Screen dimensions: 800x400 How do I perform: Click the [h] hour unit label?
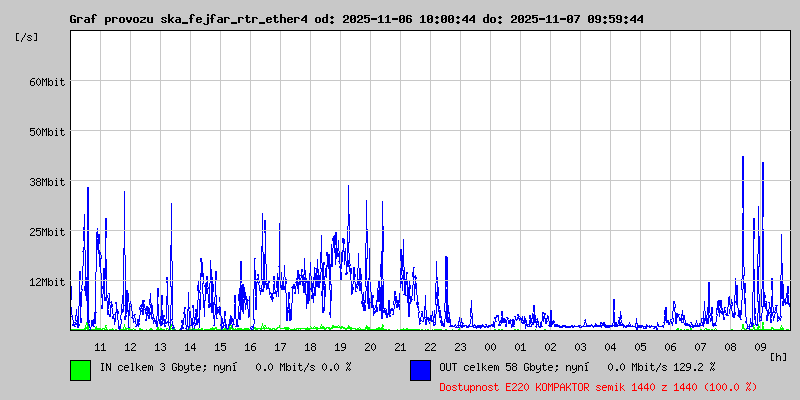(778, 357)
